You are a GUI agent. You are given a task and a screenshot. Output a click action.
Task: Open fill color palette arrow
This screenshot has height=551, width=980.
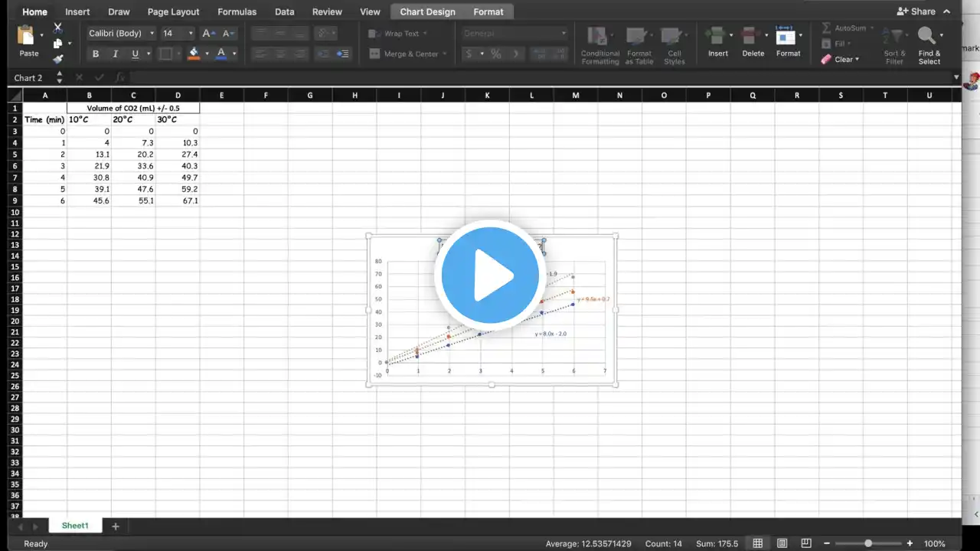[x=206, y=54]
